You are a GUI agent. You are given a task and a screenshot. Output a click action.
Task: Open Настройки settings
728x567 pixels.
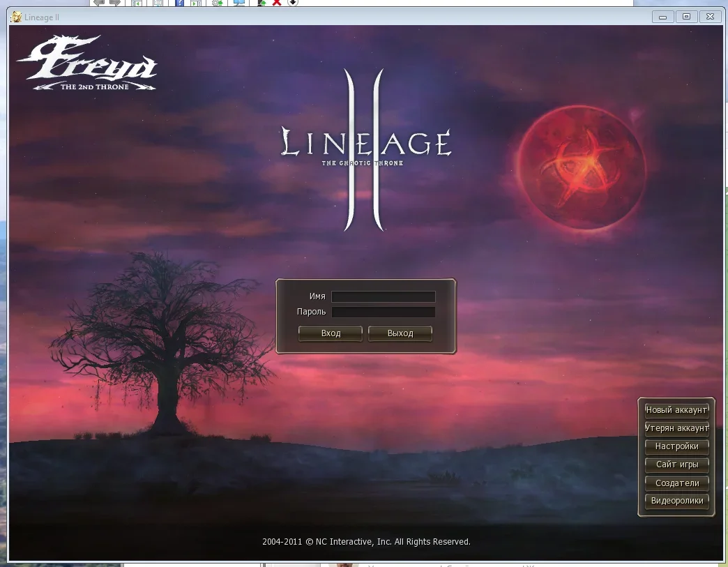676,446
